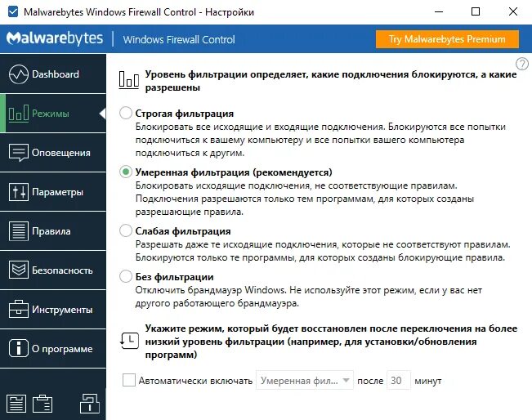
Task: Open the Инструменты section
Action: pos(53,310)
